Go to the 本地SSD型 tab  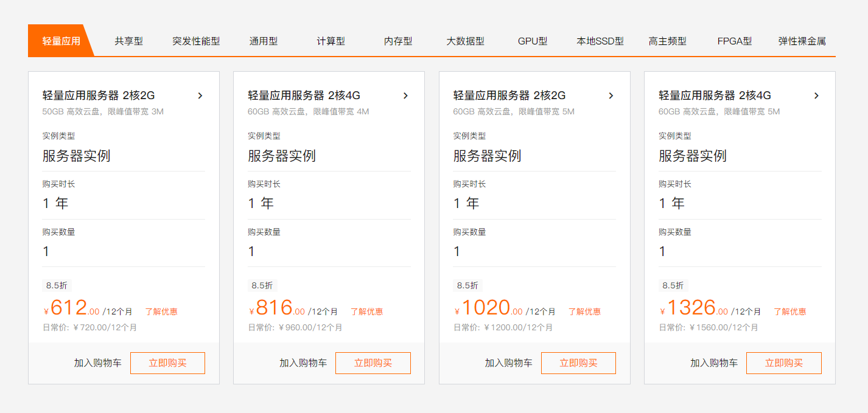[x=600, y=41]
